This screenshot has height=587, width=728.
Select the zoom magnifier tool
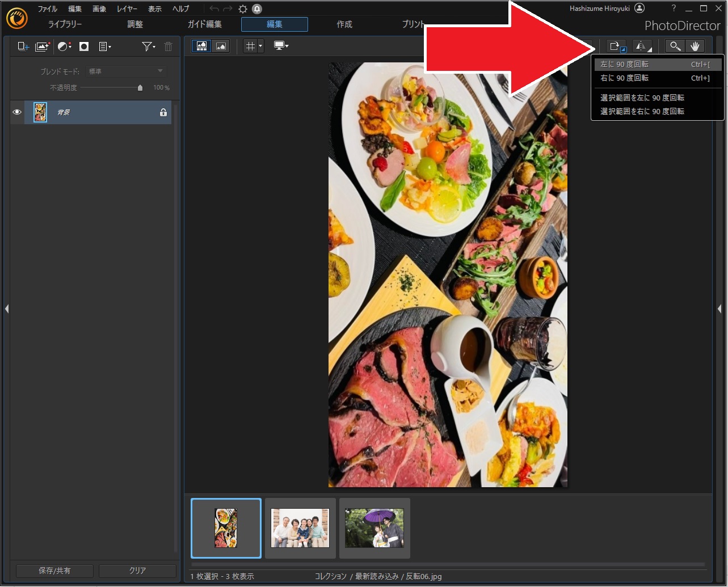pyautogui.click(x=675, y=47)
